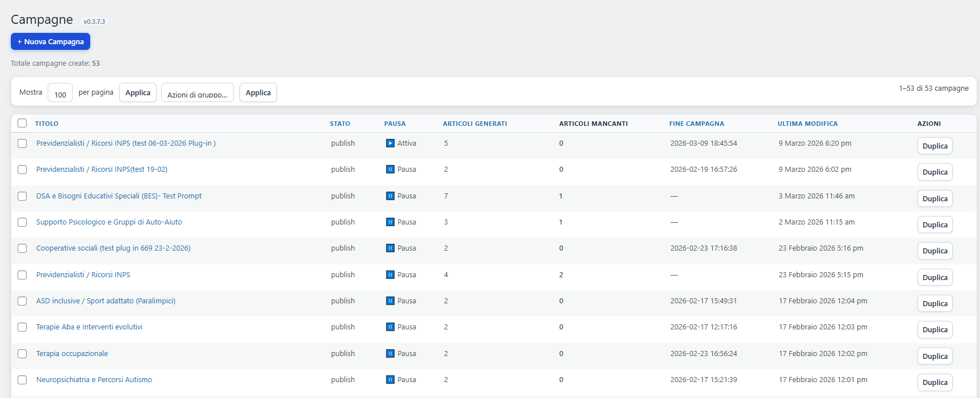Click the '3 Marzo 2026 11:46 am' date cell
980x398 pixels.
click(x=817, y=196)
